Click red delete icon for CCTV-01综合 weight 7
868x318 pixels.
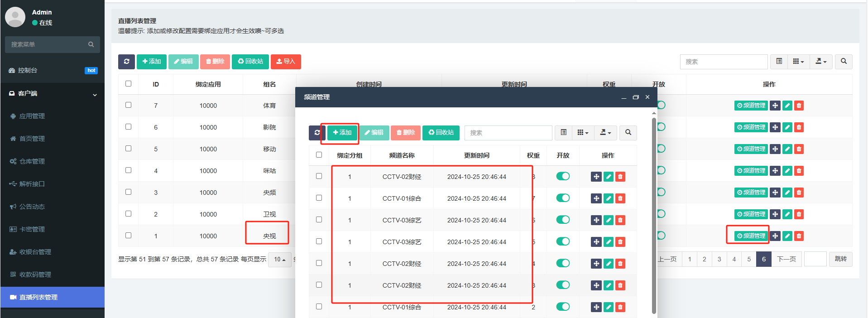pyautogui.click(x=620, y=198)
